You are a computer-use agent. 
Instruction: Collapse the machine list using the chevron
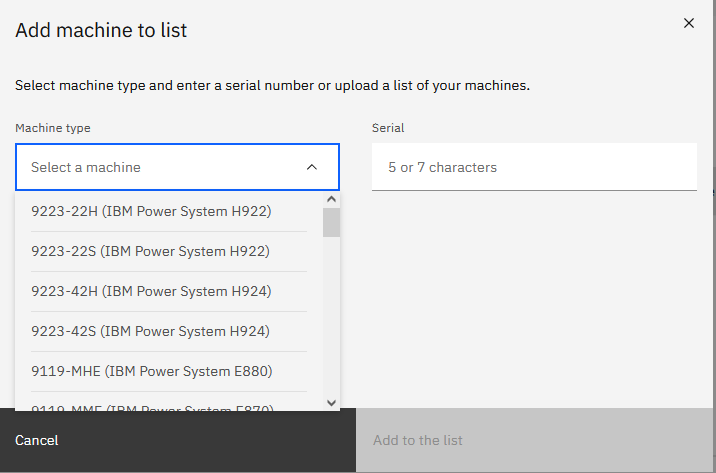point(311,167)
